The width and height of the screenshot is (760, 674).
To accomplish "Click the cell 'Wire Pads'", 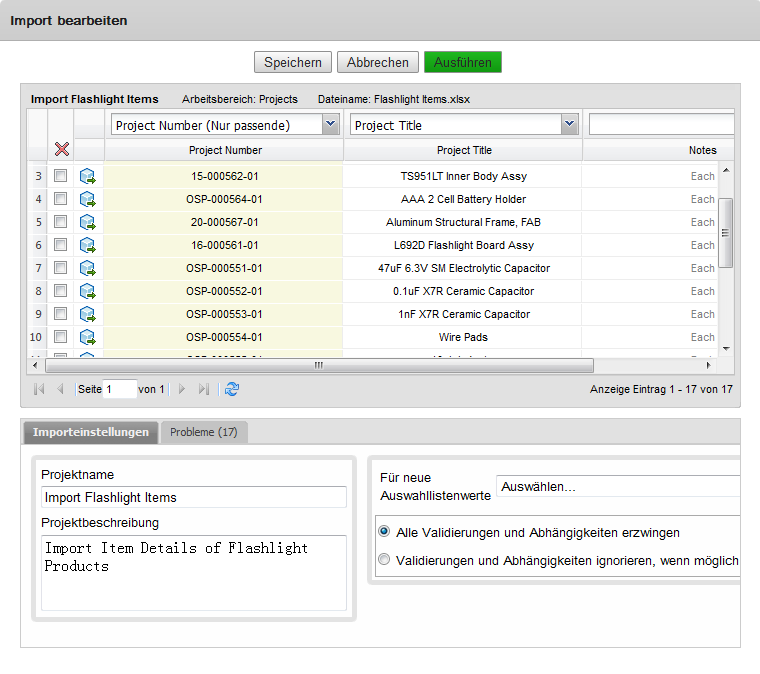I will [463, 337].
